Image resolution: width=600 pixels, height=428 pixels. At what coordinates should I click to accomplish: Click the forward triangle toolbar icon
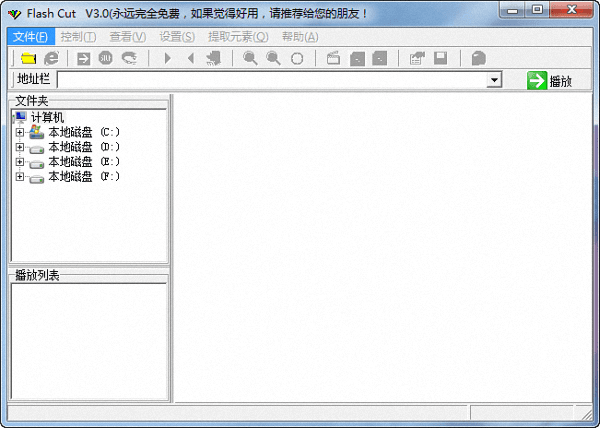click(x=168, y=59)
